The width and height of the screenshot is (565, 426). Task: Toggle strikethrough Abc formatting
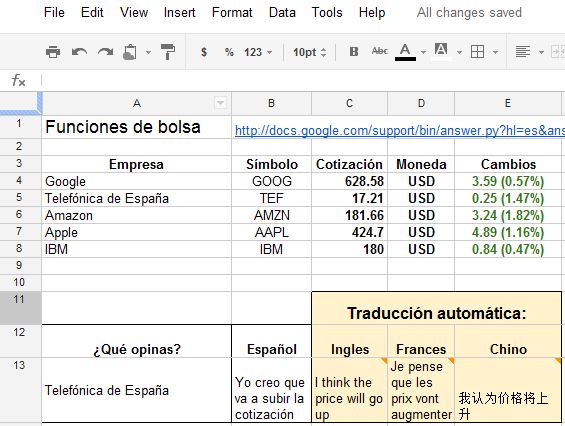tap(379, 51)
